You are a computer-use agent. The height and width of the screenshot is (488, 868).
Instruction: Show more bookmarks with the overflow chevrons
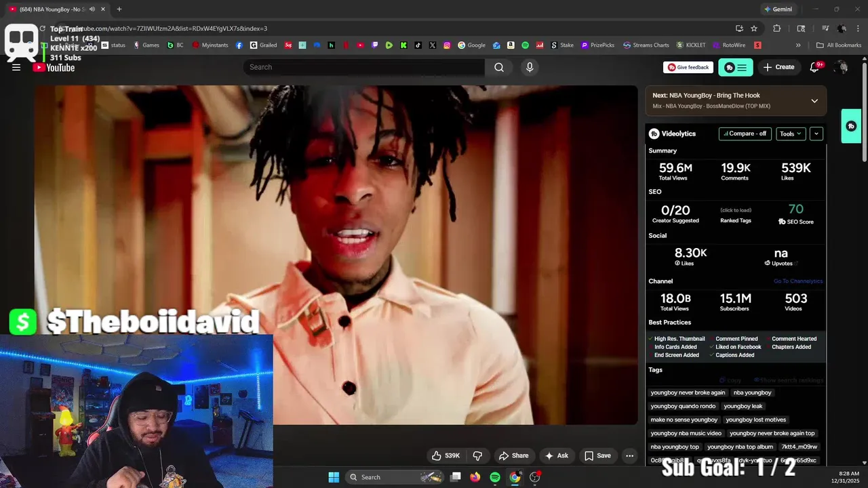click(x=798, y=45)
